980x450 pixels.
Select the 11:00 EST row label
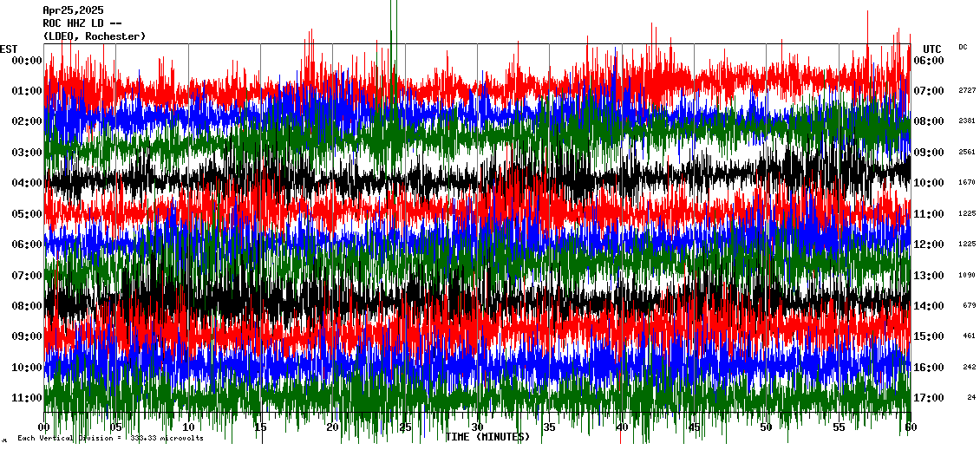coord(27,398)
